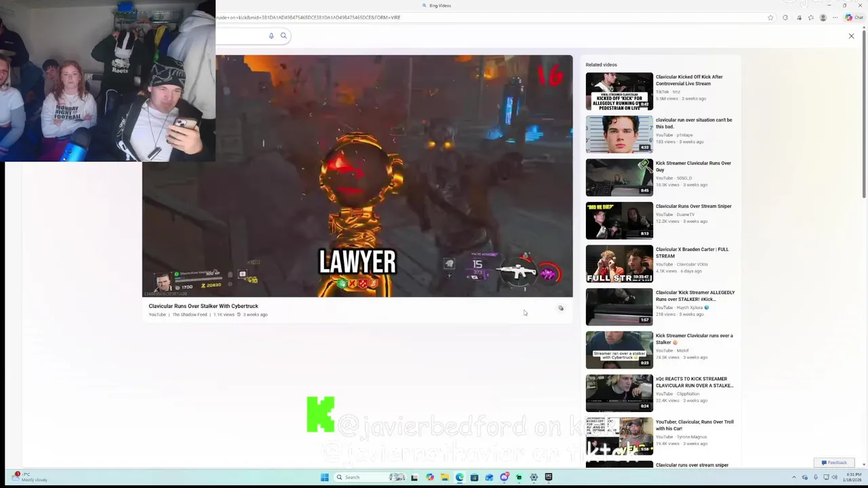The height and width of the screenshot is (488, 868).
Task: Open the Windows Start menu
Action: [324, 477]
